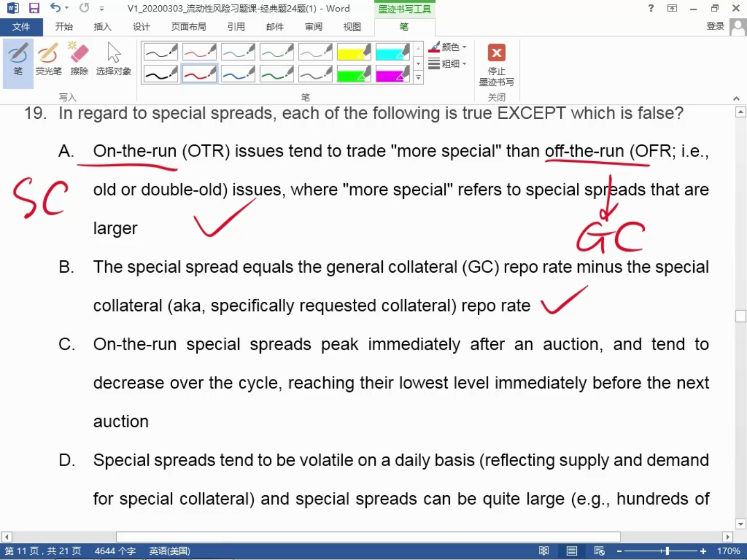The image size is (747, 560).
Task: Choose the thick blue pen style
Action: click(238, 74)
